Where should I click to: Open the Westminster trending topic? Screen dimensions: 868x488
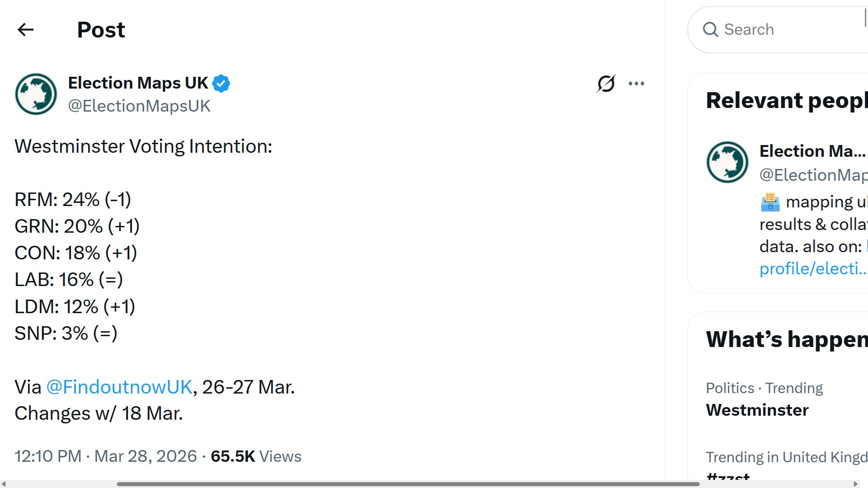tap(757, 410)
